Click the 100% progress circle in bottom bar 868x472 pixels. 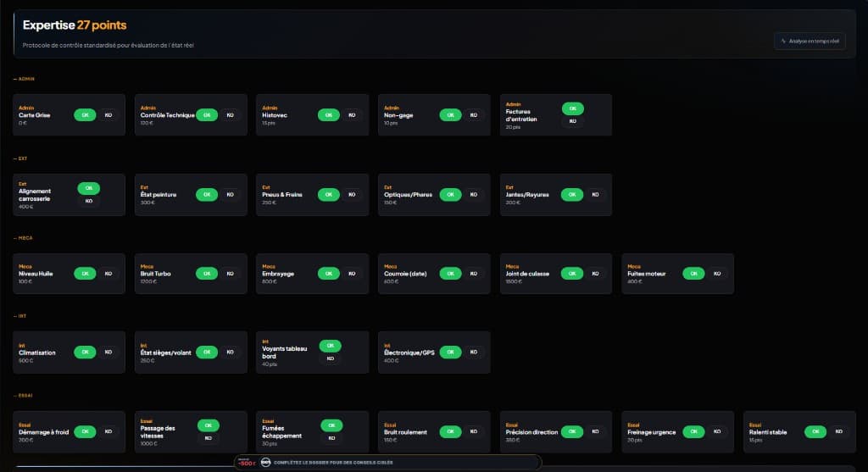point(265,462)
